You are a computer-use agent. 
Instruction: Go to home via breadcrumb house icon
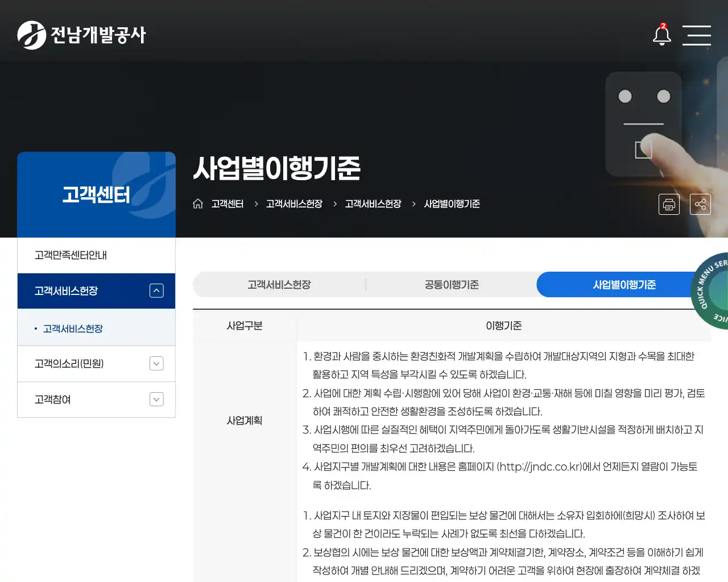[198, 203]
